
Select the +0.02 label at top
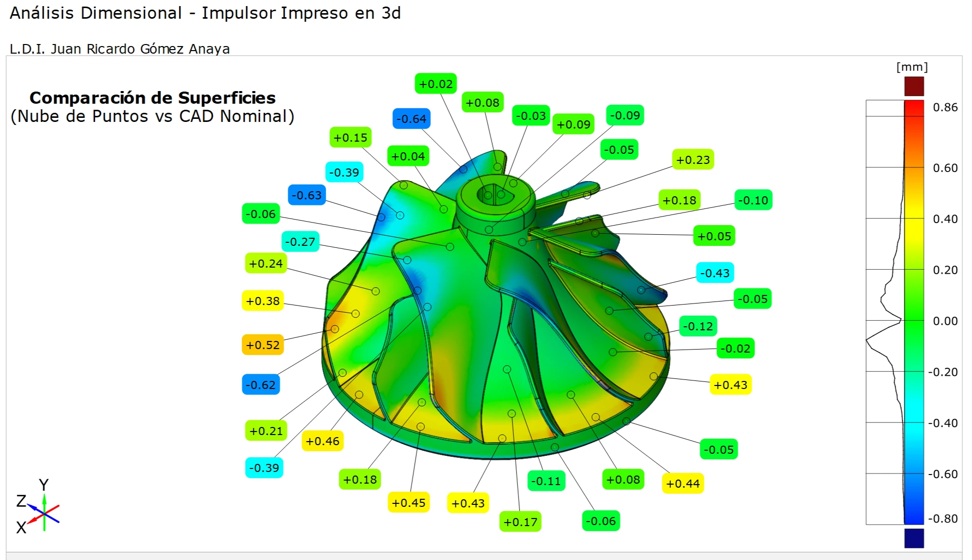click(435, 84)
